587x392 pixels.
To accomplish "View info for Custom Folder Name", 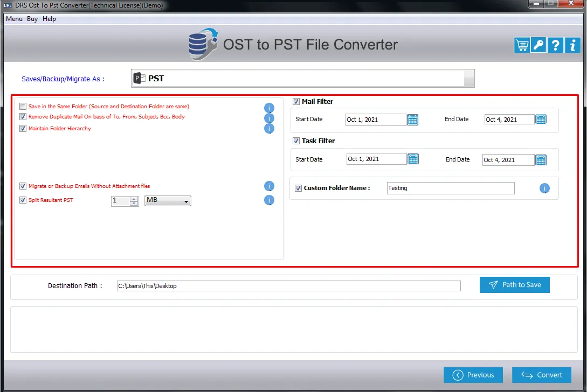I will point(544,188).
